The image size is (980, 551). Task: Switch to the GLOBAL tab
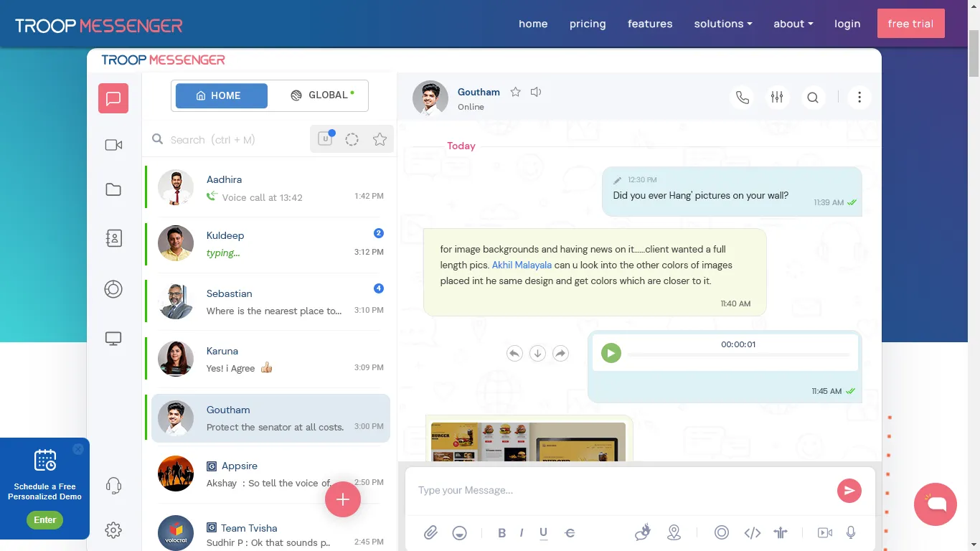click(x=322, y=95)
